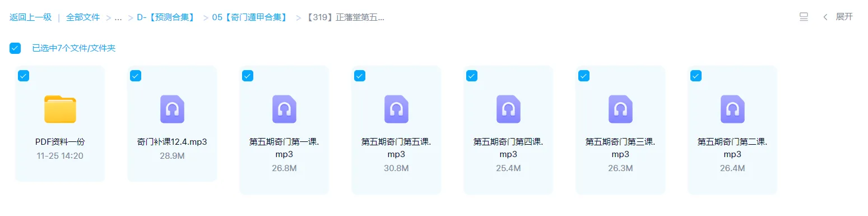Click the 展开 expand button
This screenshot has width=868, height=216.
(844, 17)
